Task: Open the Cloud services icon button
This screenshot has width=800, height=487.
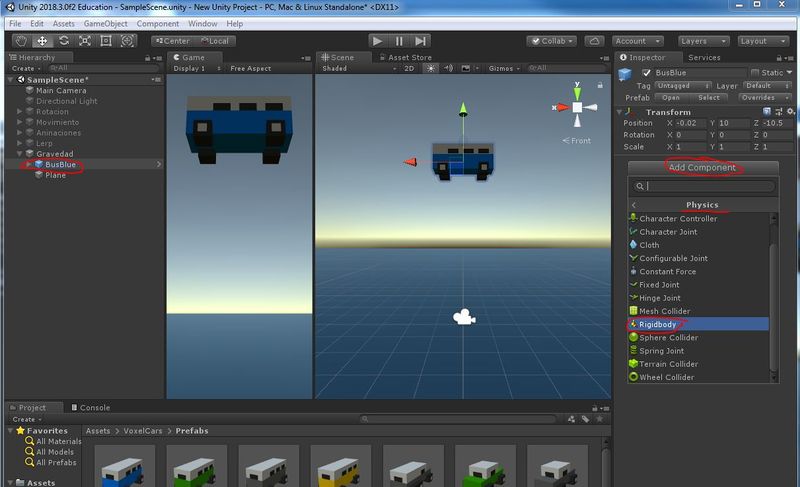Action: pyautogui.click(x=594, y=41)
